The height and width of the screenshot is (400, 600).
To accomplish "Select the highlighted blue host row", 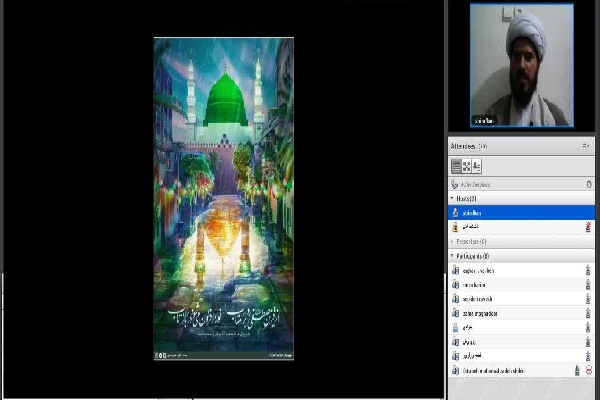I will pyautogui.click(x=522, y=213).
